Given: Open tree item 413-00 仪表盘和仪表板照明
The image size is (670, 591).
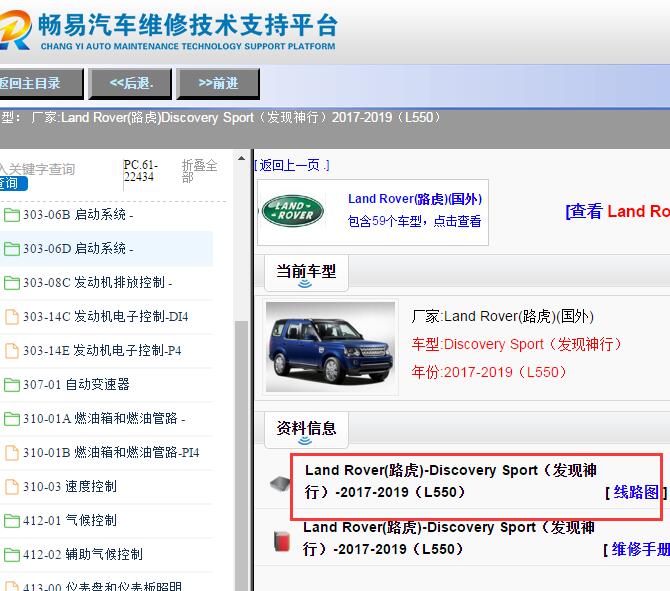Looking at the screenshot, I should (103, 586).
